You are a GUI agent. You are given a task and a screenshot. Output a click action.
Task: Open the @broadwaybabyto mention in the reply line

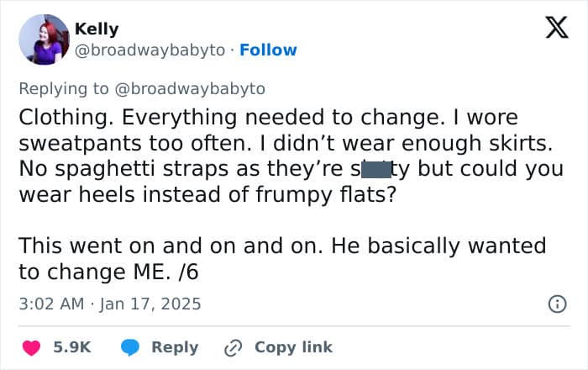(191, 87)
